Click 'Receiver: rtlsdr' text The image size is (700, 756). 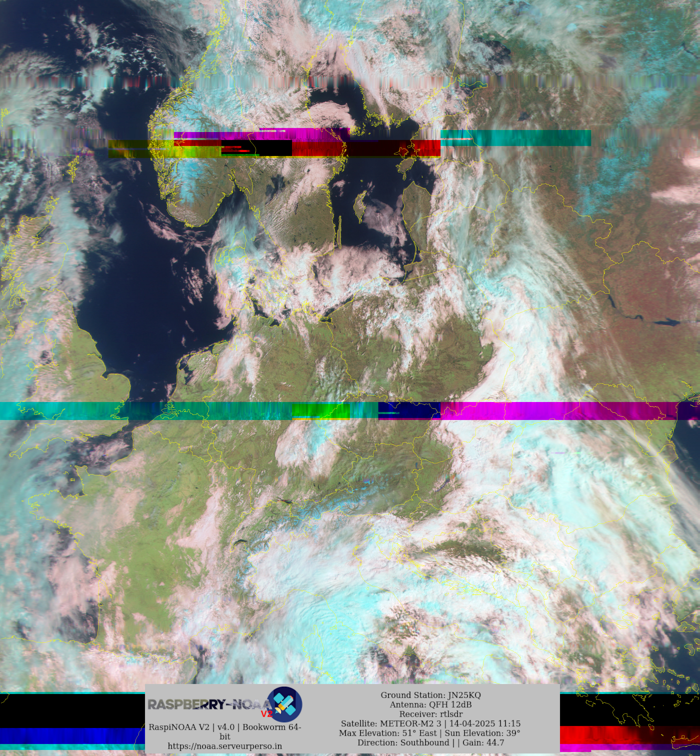[x=431, y=714]
